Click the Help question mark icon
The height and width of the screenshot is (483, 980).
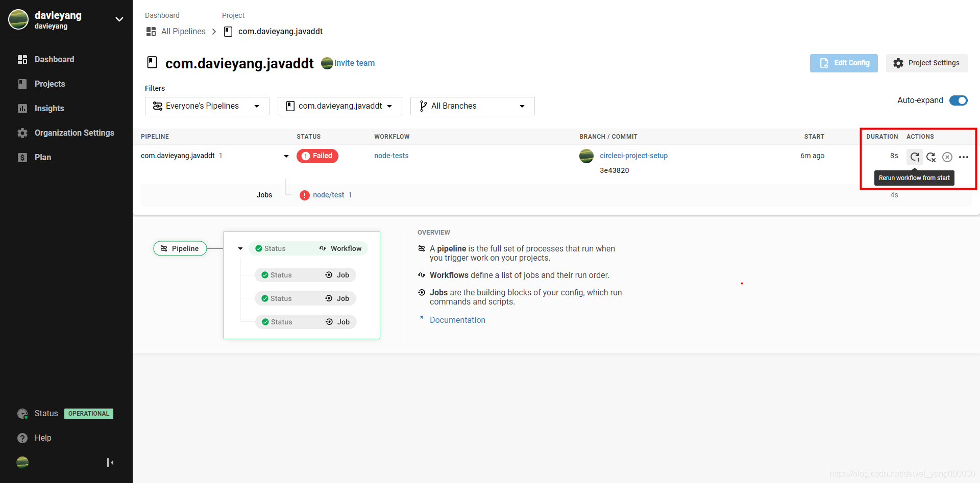pos(22,438)
